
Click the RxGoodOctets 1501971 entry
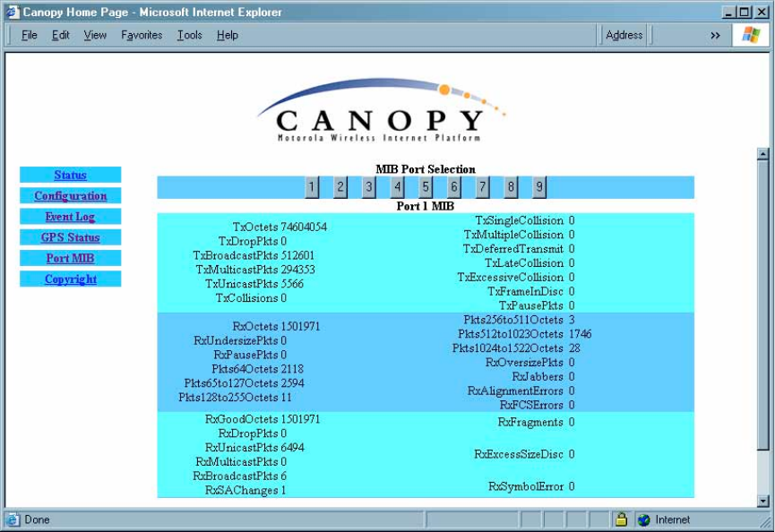pos(263,419)
